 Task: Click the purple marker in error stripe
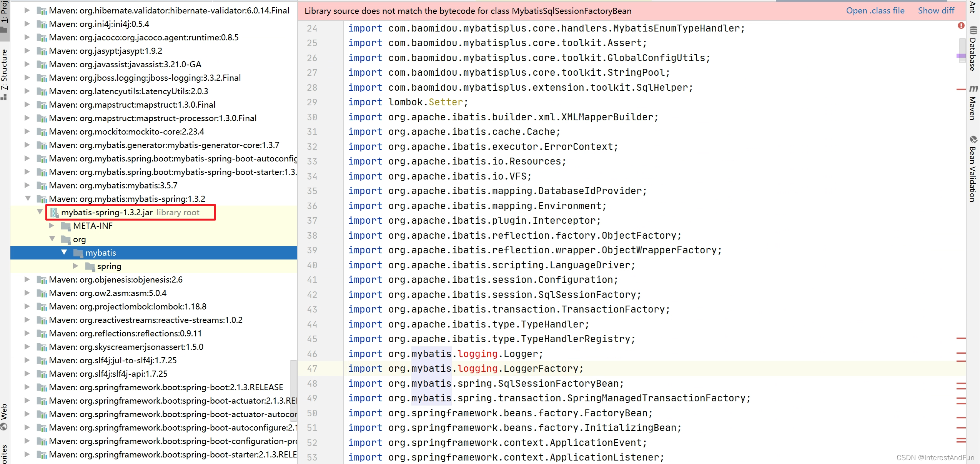click(961, 56)
